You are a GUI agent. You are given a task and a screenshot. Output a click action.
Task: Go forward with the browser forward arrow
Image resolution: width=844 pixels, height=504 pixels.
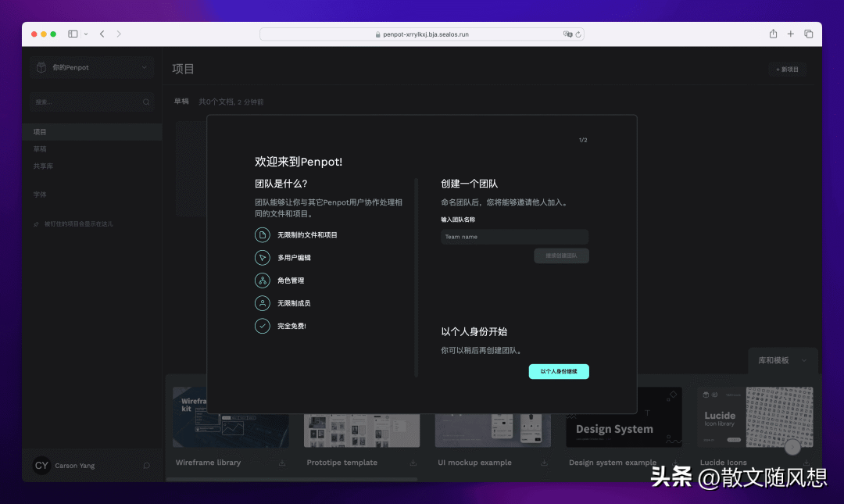tap(119, 34)
